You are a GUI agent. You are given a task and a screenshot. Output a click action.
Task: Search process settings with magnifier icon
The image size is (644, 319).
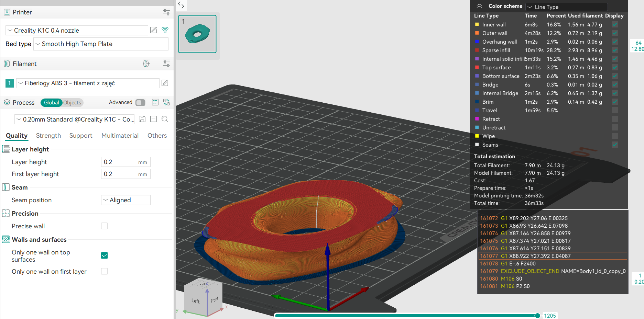(165, 119)
